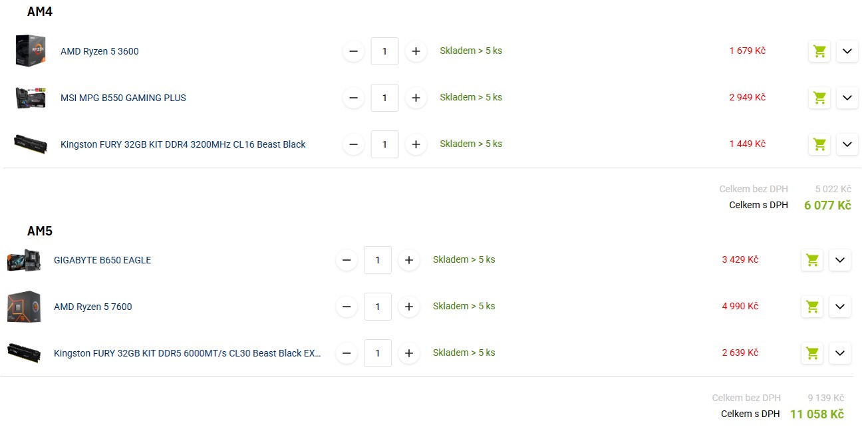Open the GIGABYTE B650 EAGLE product link
Image resolution: width=868 pixels, height=433 pixels.
[x=102, y=260]
